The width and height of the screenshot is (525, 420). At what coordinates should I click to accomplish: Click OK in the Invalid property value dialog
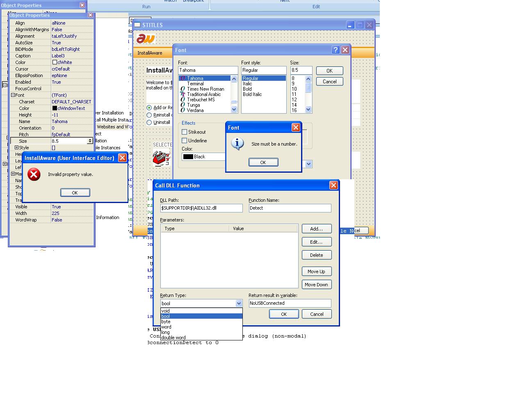point(75,193)
